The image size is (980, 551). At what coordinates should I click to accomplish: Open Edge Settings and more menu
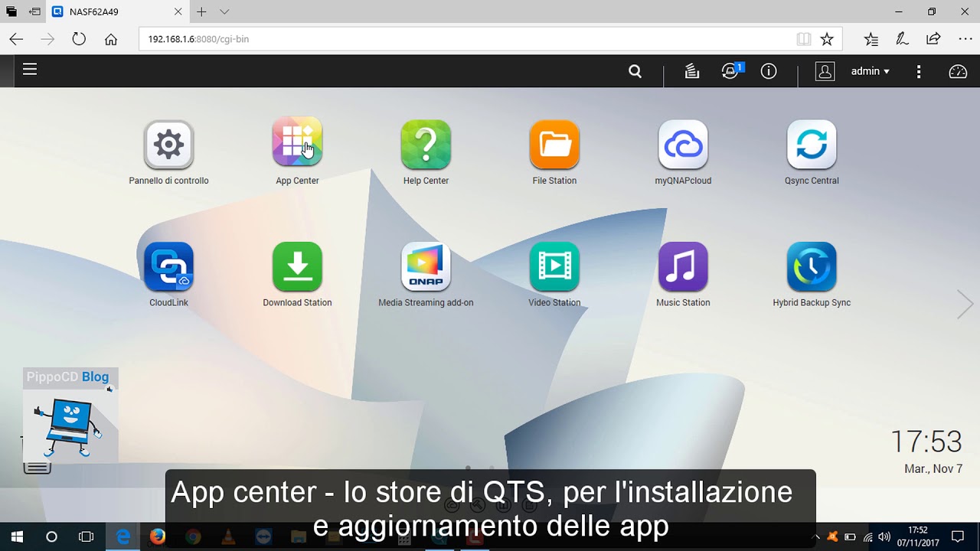[965, 39]
